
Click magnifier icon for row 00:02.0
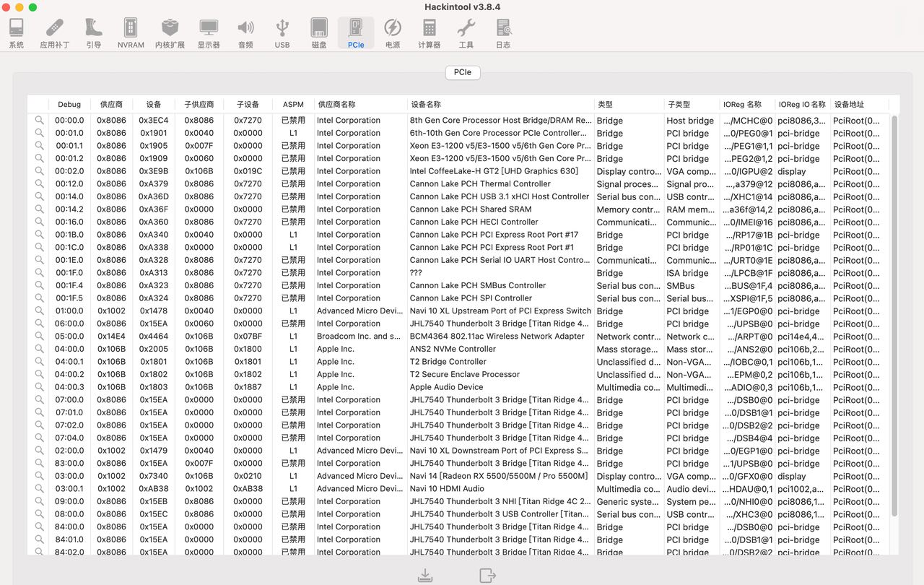pos(39,171)
